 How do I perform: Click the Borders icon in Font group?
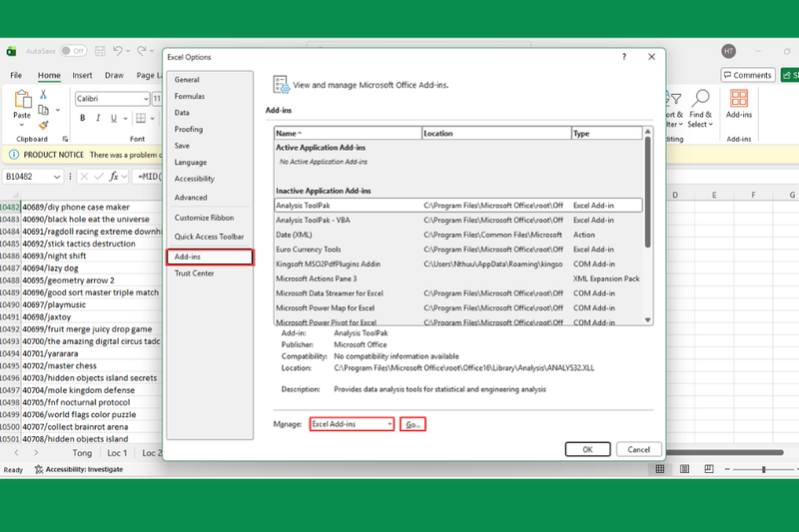[x=141, y=118]
